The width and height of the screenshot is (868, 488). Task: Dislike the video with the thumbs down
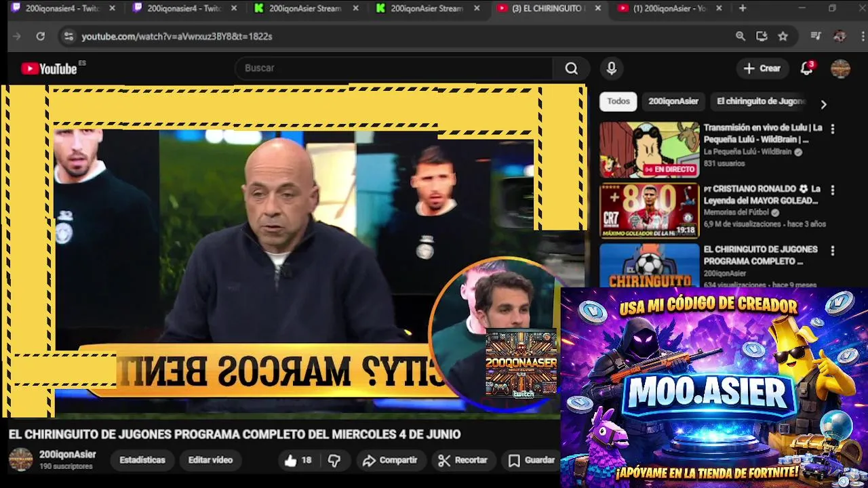tap(334, 460)
